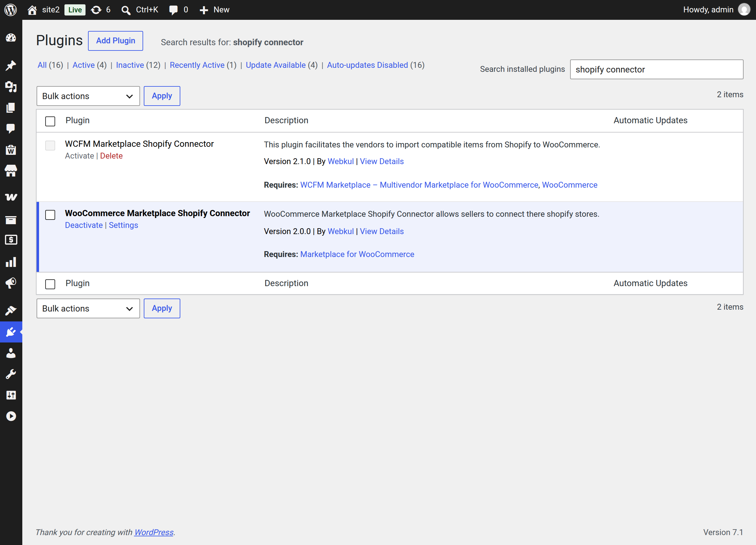Open the WooCommerce required plugin link
The height and width of the screenshot is (545, 756).
click(569, 185)
